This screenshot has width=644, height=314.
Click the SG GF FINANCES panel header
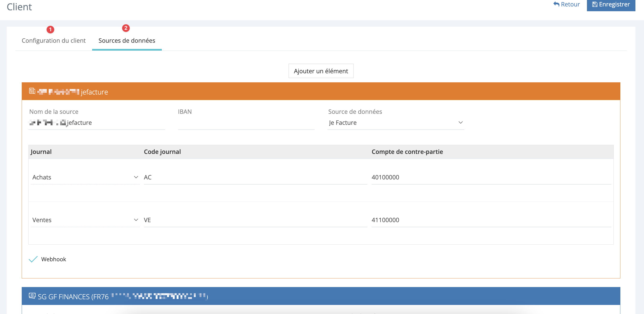click(x=321, y=296)
